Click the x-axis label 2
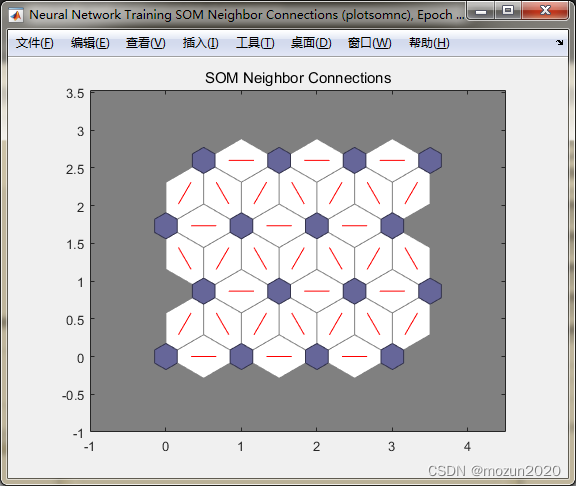The height and width of the screenshot is (486, 576). coord(316,447)
